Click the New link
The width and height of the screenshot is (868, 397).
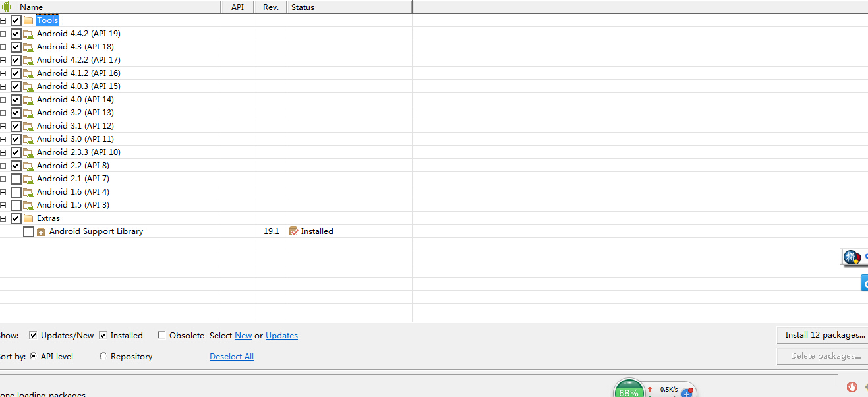(243, 336)
